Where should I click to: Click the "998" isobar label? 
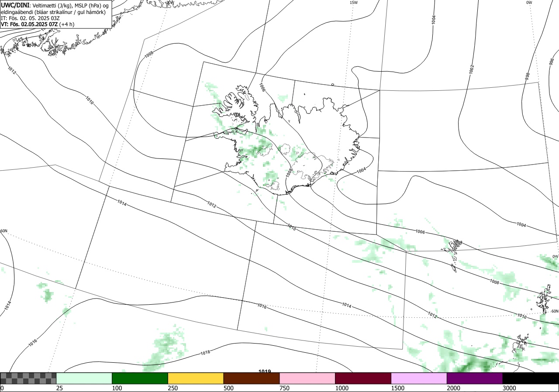tap(527, 77)
